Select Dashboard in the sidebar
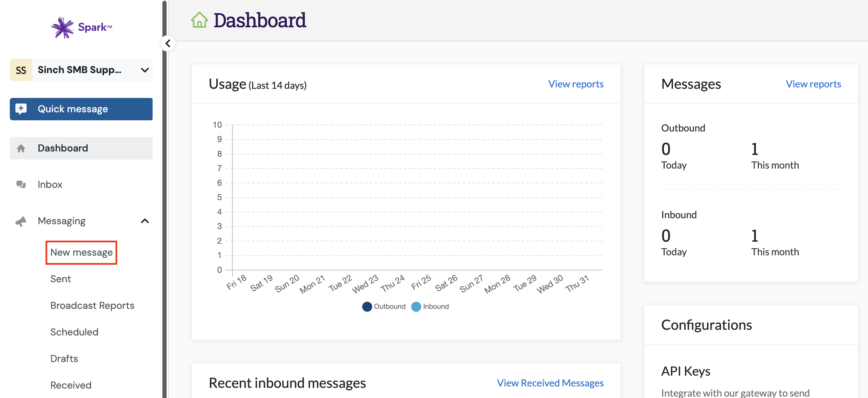Image resolution: width=868 pixels, height=398 pixels. pos(81,148)
